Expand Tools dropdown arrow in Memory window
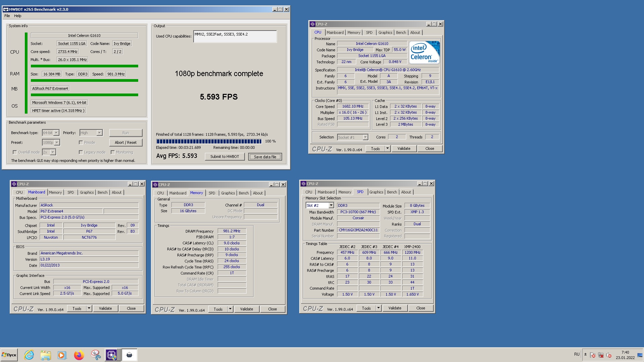This screenshot has height=362, width=644. [x=230, y=309]
